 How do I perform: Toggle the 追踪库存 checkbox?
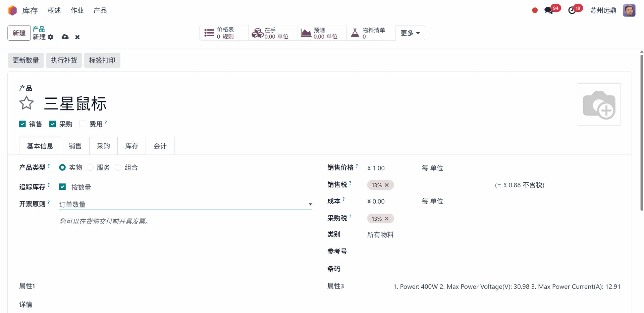[62, 187]
